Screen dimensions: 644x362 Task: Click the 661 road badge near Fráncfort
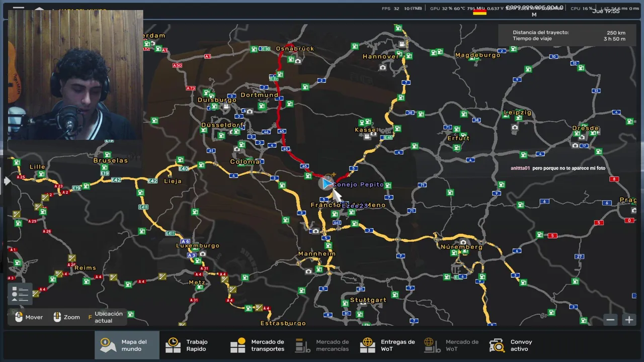(337, 223)
